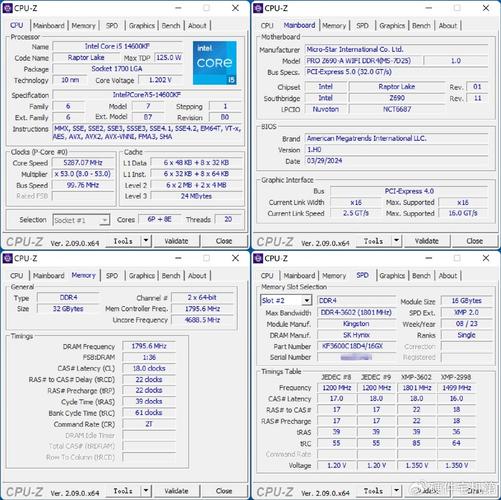Click the Core Speed value 5287.07 MHz
This screenshot has width=501, height=500.
[x=83, y=163]
